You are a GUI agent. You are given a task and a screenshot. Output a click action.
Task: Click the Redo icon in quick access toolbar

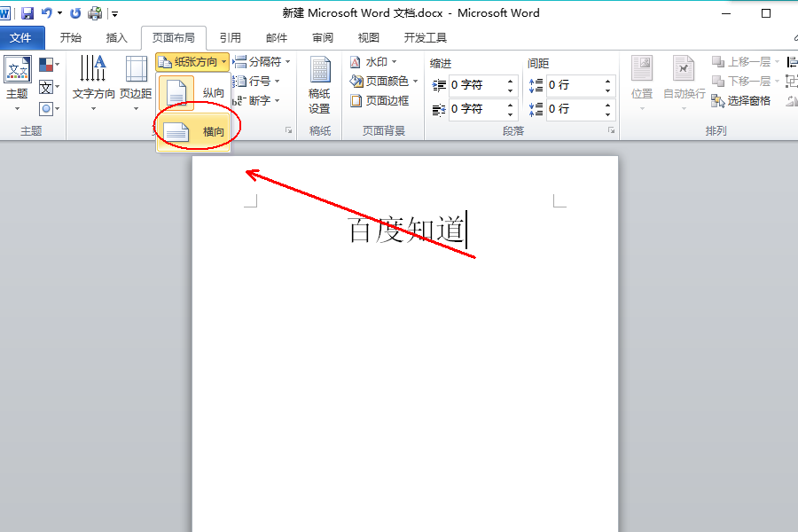pos(75,13)
